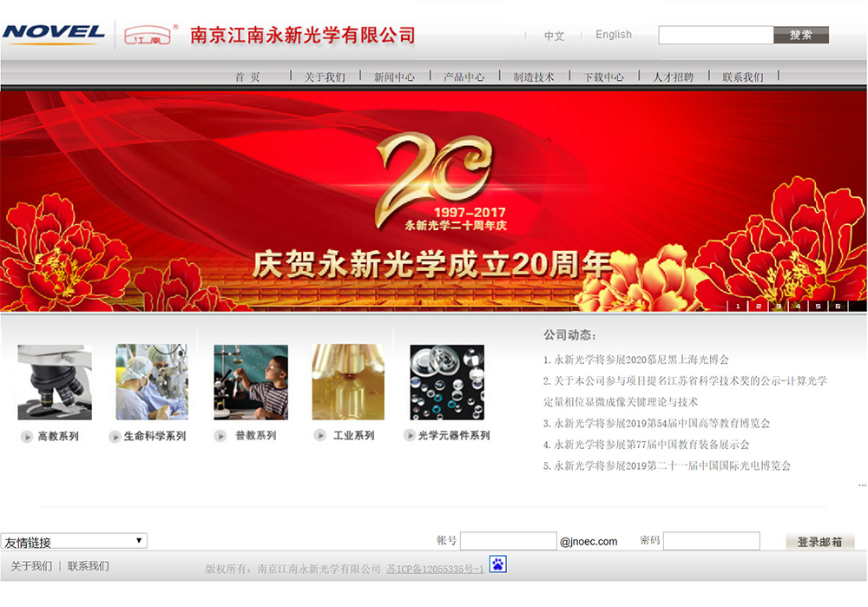Click the blue paw icon in footer
868x607 pixels.
click(x=497, y=564)
